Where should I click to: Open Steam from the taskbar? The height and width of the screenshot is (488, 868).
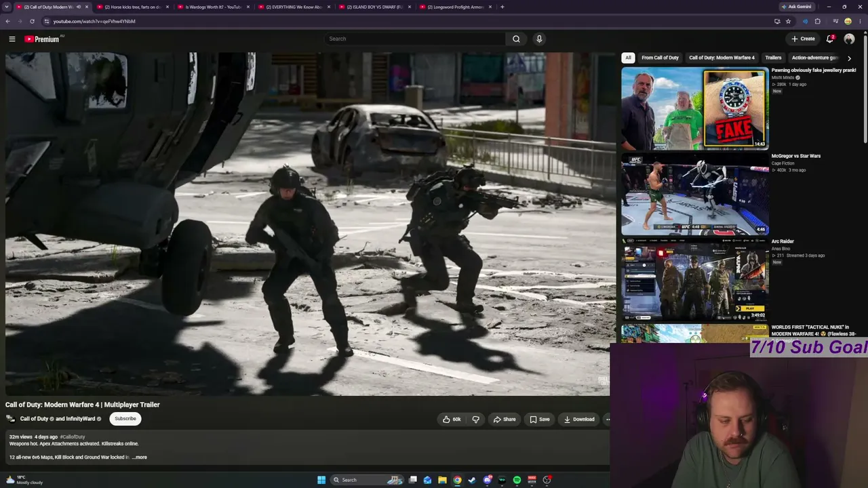coord(472,480)
